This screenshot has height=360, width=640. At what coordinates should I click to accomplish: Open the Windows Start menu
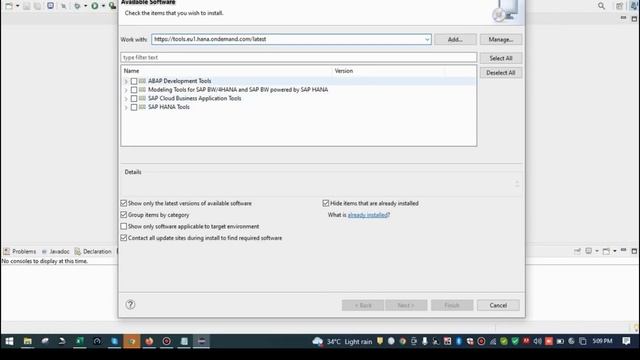pos(9,341)
